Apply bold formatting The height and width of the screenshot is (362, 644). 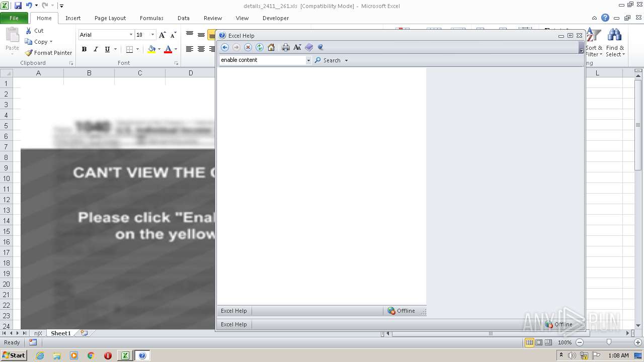(84, 49)
